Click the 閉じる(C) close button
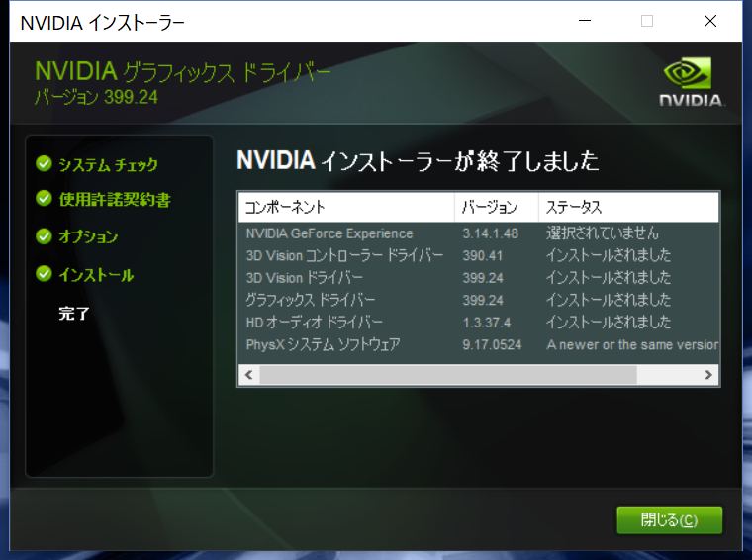The width and height of the screenshot is (752, 560). [x=669, y=520]
